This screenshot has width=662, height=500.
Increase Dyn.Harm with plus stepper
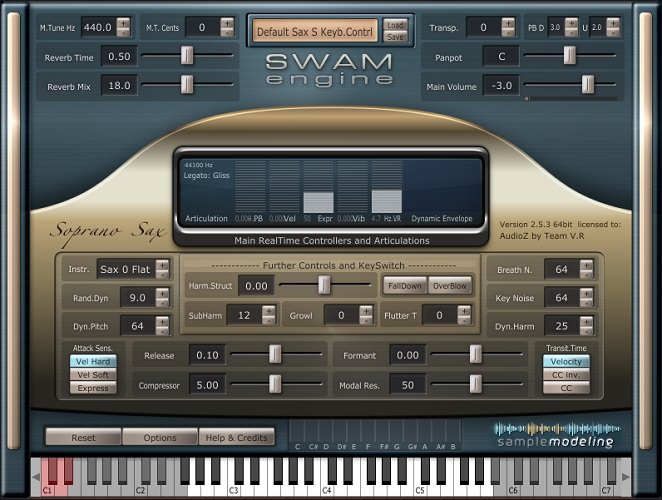coord(586,321)
